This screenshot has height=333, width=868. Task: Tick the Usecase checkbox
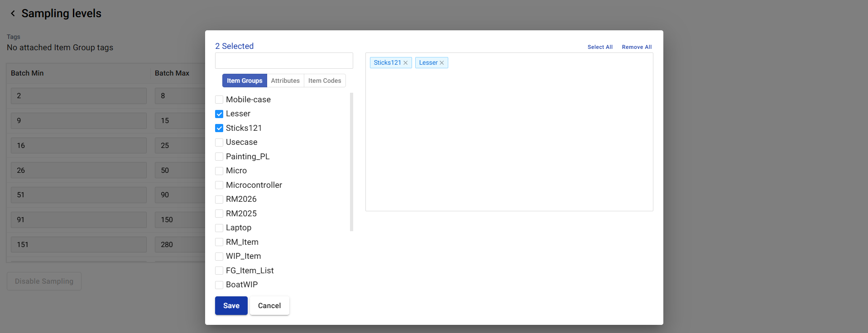[219, 143]
